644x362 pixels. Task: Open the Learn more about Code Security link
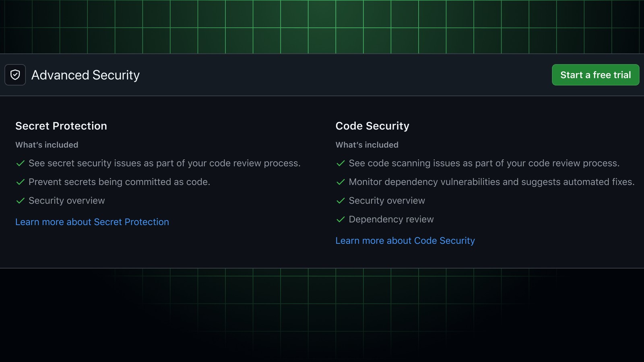point(405,241)
